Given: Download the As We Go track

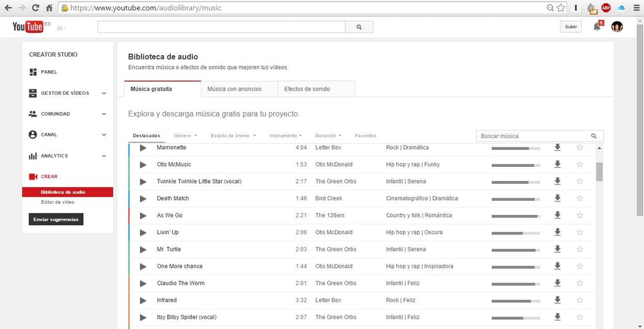Looking at the screenshot, I should coord(557,215).
